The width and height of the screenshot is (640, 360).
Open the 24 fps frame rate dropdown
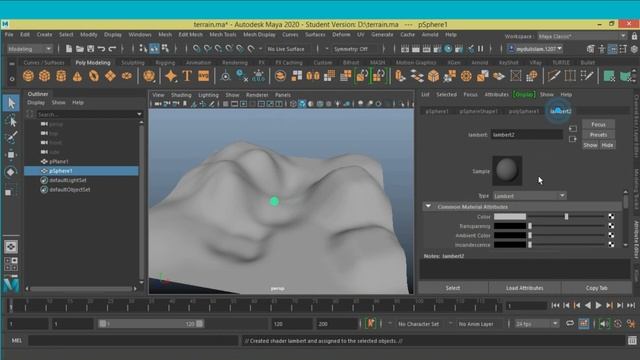[x=537, y=324]
